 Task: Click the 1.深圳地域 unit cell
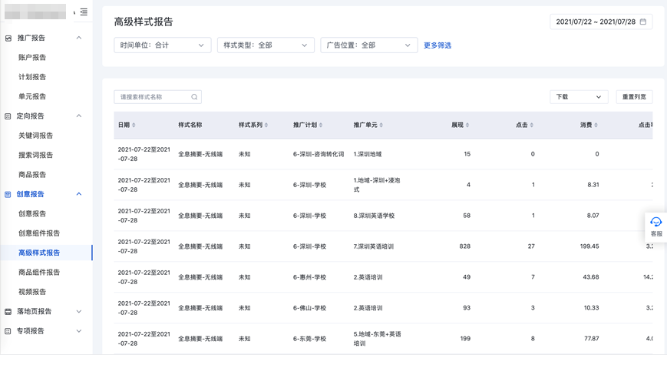click(367, 154)
